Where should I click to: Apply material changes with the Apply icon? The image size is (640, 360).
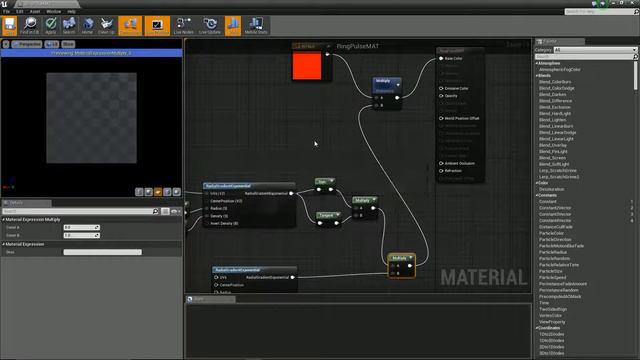[x=51, y=26]
